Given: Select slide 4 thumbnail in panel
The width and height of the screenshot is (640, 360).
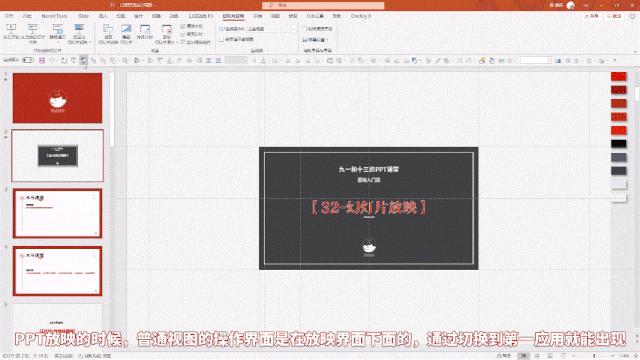Looking at the screenshot, I should [58, 271].
